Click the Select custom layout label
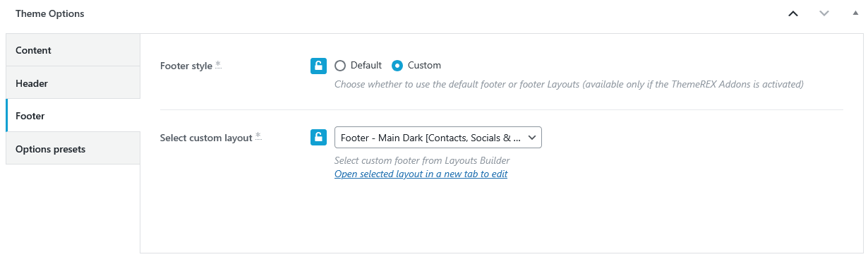Screen dimensions: 868x257 pyautogui.click(x=206, y=138)
